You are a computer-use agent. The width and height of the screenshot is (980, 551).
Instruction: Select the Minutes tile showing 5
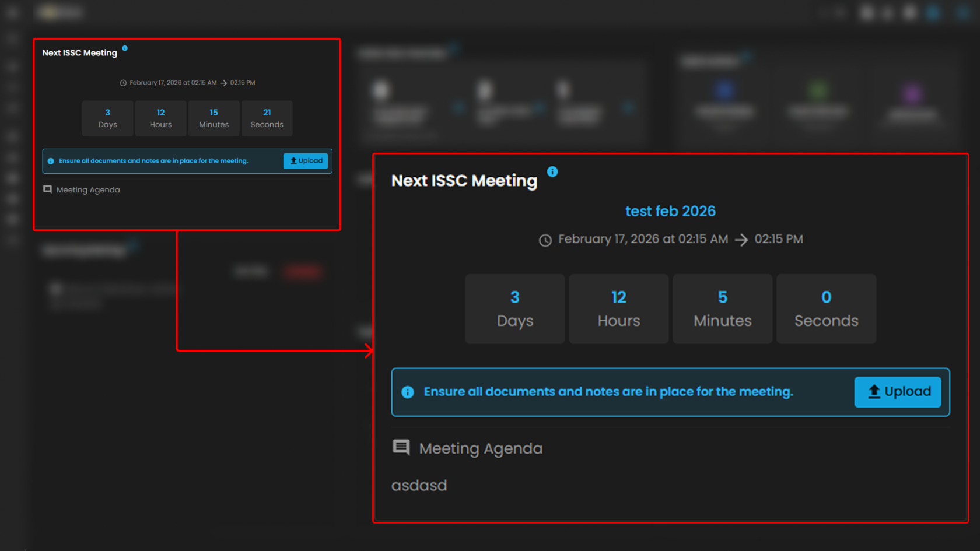tap(722, 308)
